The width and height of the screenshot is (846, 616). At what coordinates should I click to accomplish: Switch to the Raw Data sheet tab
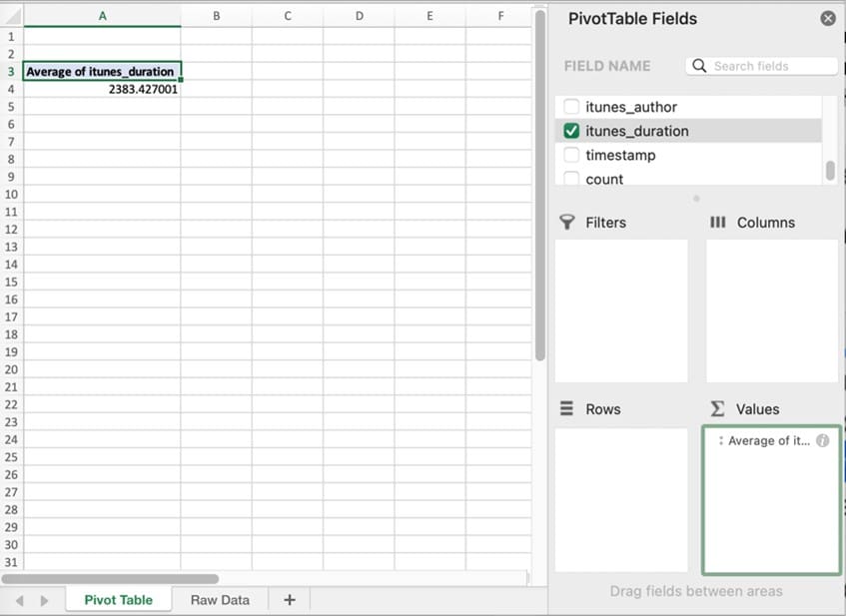pos(220,600)
